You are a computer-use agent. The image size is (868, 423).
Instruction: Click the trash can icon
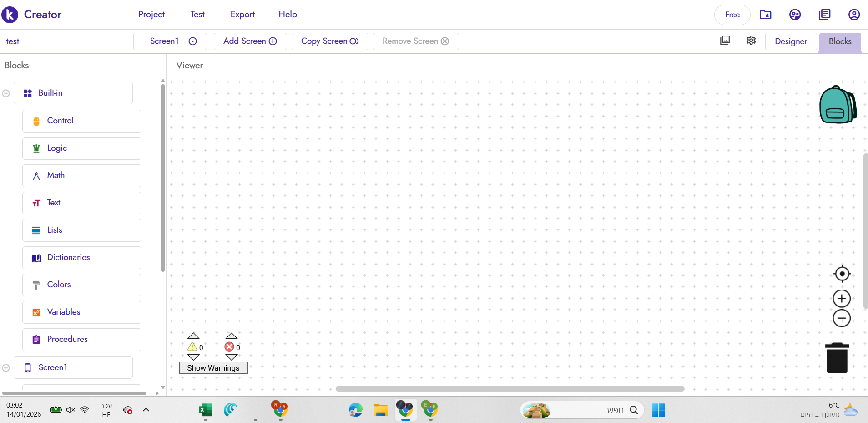(x=837, y=358)
